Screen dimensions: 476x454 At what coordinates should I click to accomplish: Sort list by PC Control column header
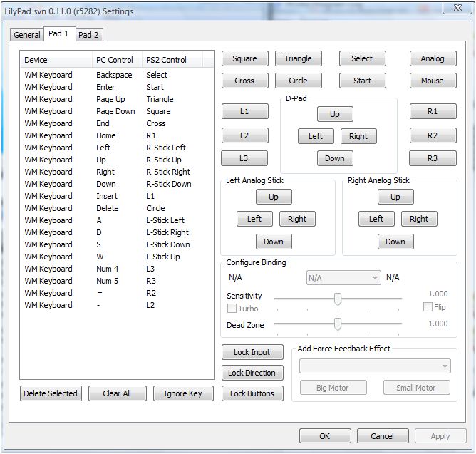117,60
